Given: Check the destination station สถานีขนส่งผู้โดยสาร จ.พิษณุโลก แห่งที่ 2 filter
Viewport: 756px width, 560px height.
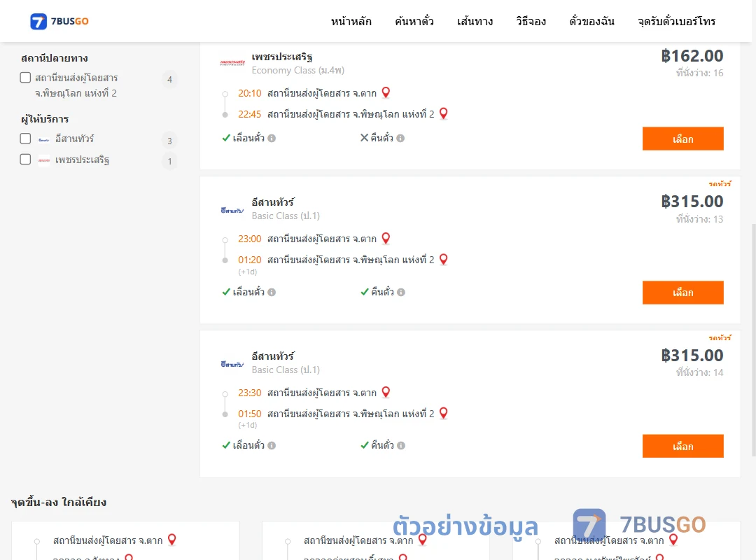Looking at the screenshot, I should pyautogui.click(x=26, y=78).
